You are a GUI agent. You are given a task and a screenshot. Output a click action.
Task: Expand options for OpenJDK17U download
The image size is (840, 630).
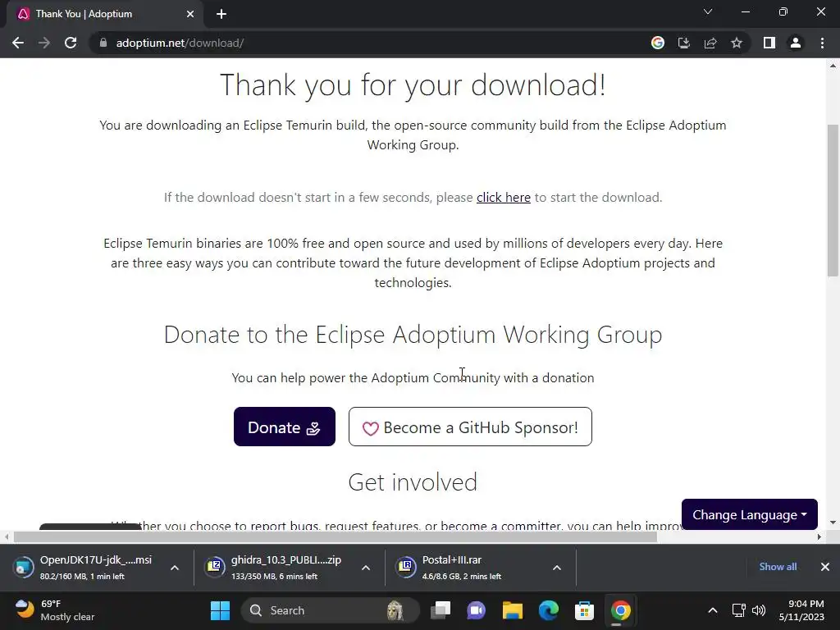(x=175, y=568)
